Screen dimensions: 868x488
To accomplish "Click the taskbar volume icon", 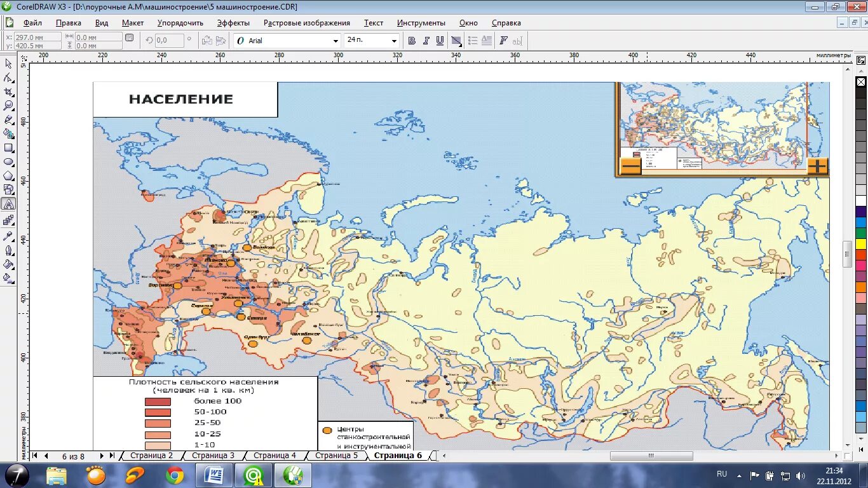I will pos(801,475).
